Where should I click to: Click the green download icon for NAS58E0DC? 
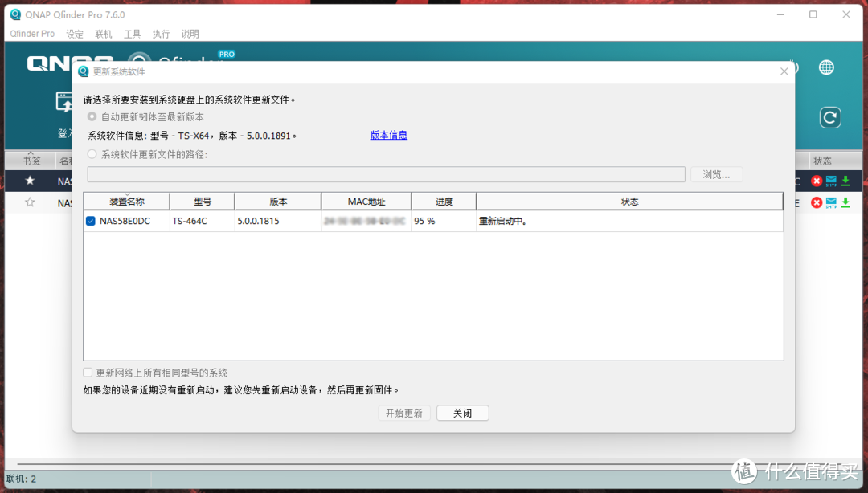844,181
